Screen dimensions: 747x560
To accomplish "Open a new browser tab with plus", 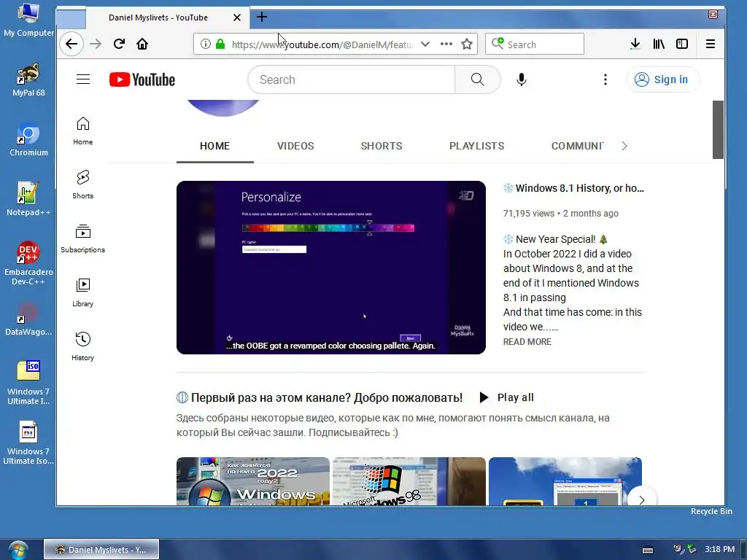I will coord(262,17).
